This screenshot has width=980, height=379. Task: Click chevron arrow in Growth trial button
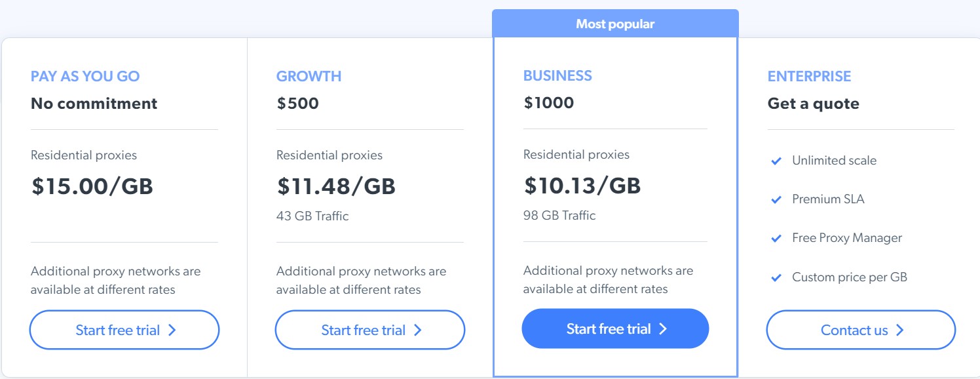[x=418, y=330]
